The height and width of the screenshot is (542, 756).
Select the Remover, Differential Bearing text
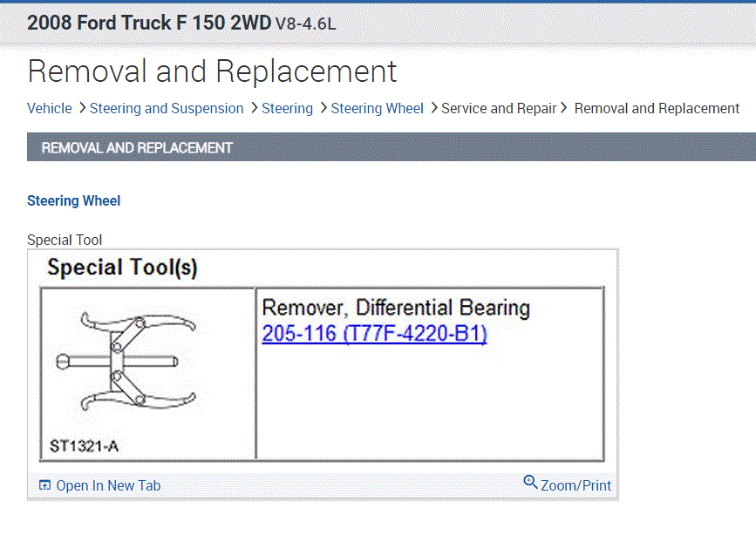[396, 308]
